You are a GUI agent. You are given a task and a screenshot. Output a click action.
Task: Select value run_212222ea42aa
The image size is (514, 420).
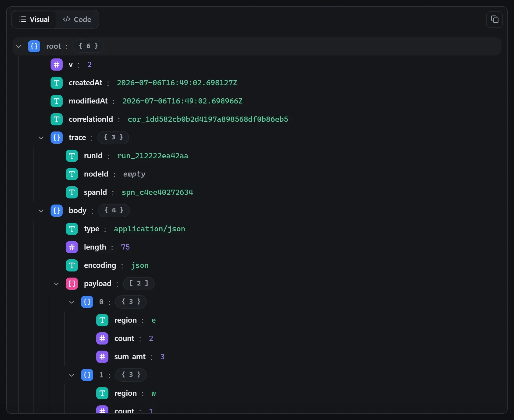(153, 156)
